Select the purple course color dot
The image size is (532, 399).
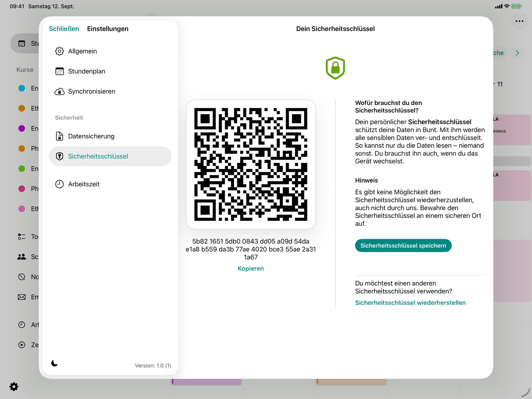(x=22, y=128)
